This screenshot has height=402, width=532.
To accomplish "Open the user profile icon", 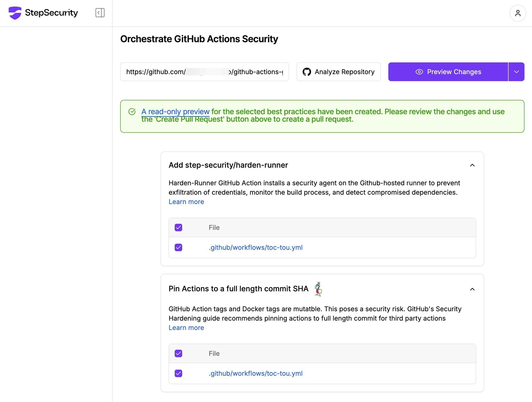I will click(x=518, y=13).
